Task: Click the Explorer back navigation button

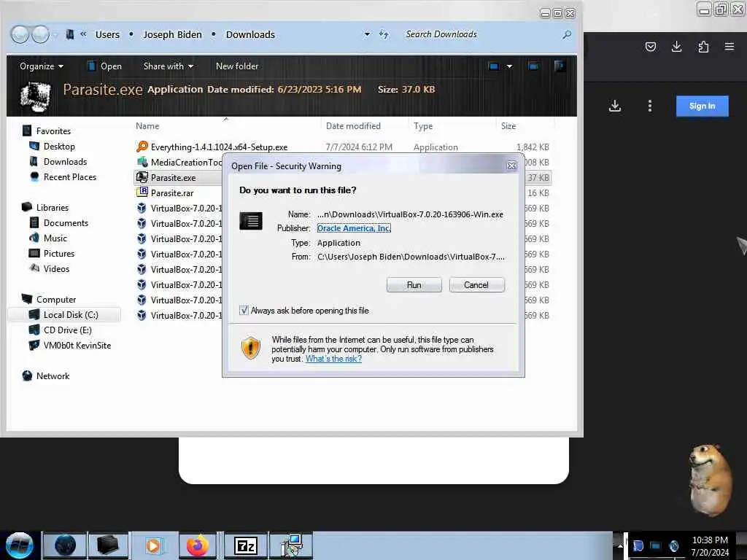Action: click(x=20, y=34)
